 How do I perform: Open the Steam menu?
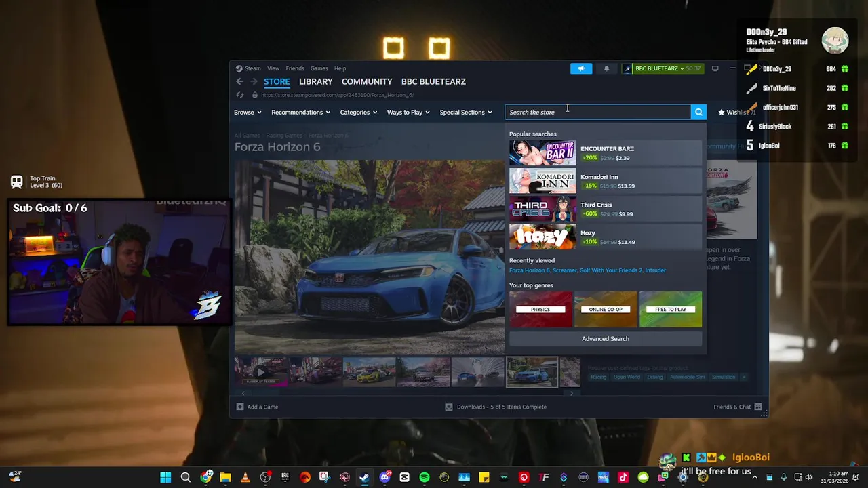[248, 68]
